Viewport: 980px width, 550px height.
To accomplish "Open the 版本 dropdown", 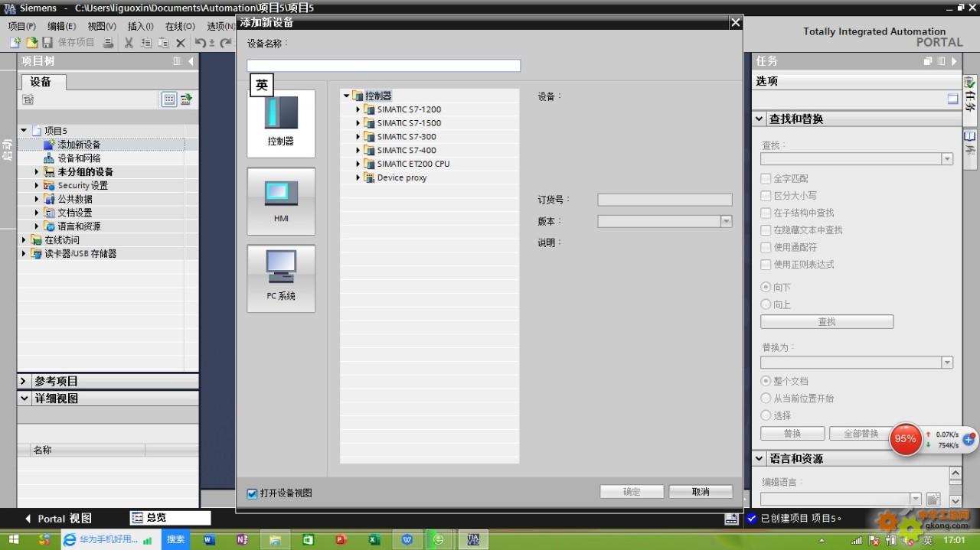I will tap(726, 221).
